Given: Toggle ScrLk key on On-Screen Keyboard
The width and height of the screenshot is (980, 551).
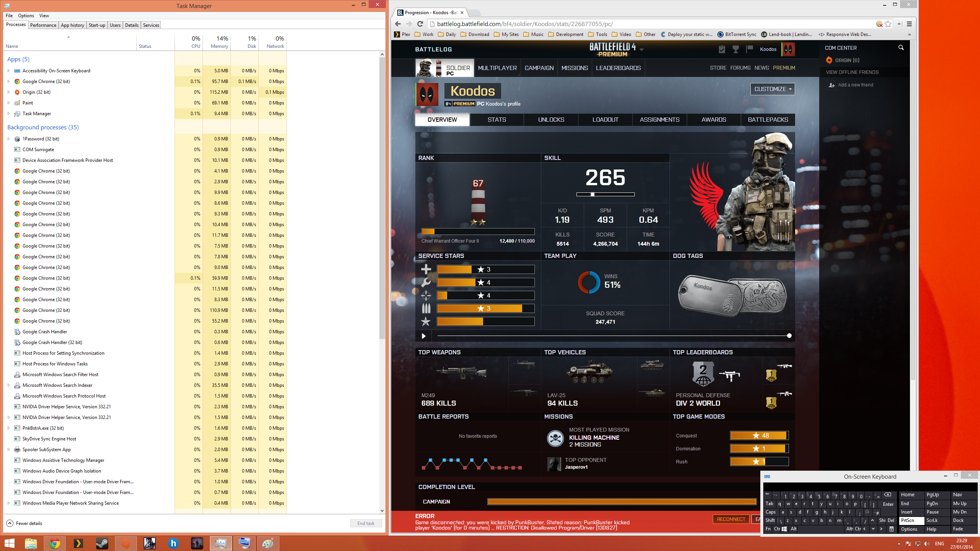Looking at the screenshot, I should coord(937,520).
